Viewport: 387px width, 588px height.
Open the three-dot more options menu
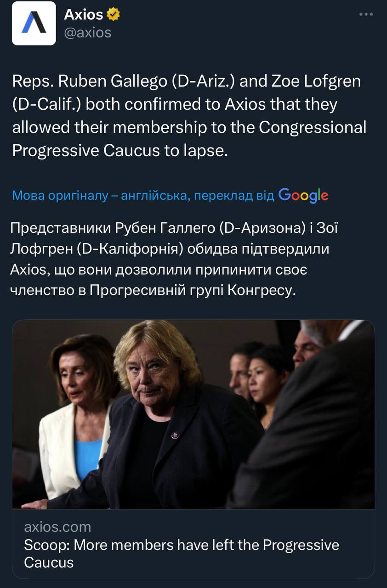click(x=366, y=15)
